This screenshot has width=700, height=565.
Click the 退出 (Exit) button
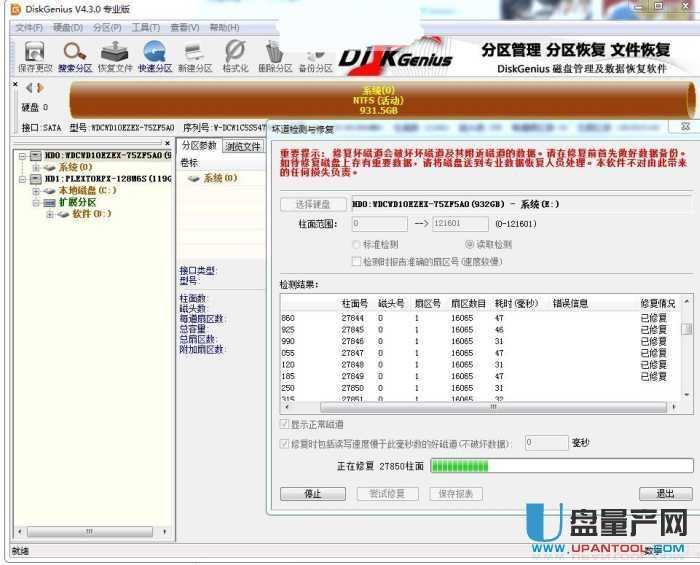click(x=664, y=494)
